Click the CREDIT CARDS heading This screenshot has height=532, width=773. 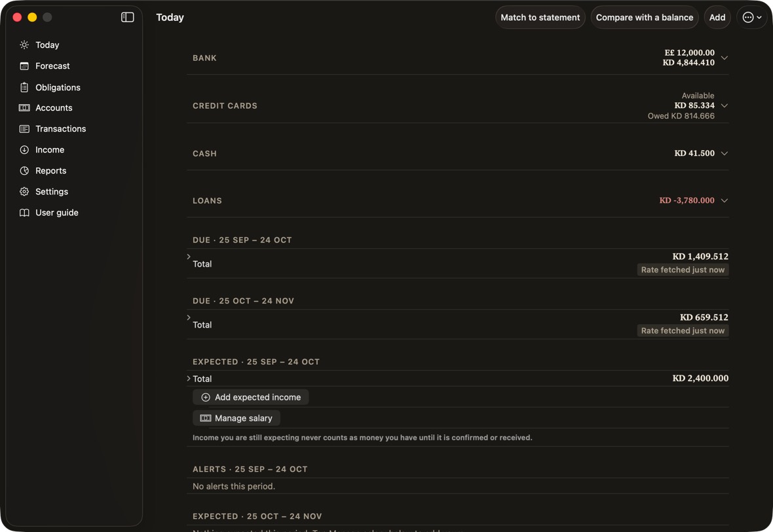pos(225,105)
